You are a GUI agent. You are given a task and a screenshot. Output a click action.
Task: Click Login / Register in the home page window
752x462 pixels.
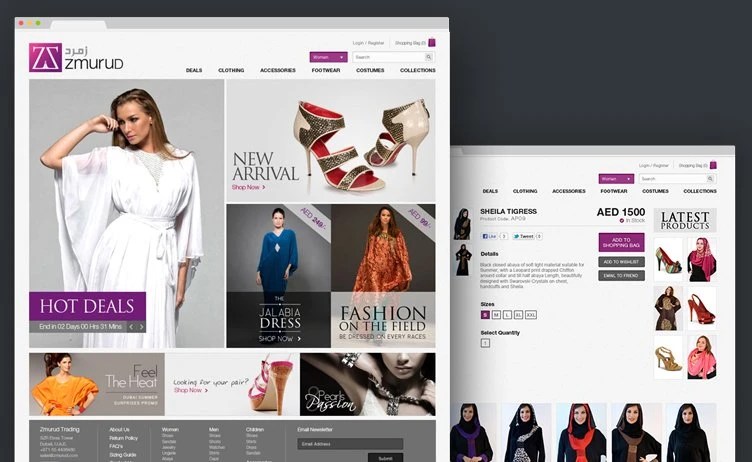[x=368, y=43]
